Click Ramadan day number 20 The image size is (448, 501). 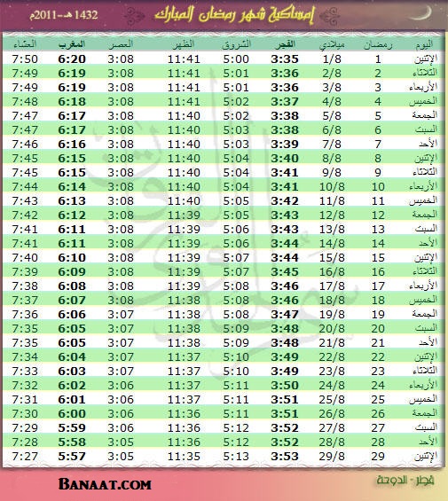[378, 328]
